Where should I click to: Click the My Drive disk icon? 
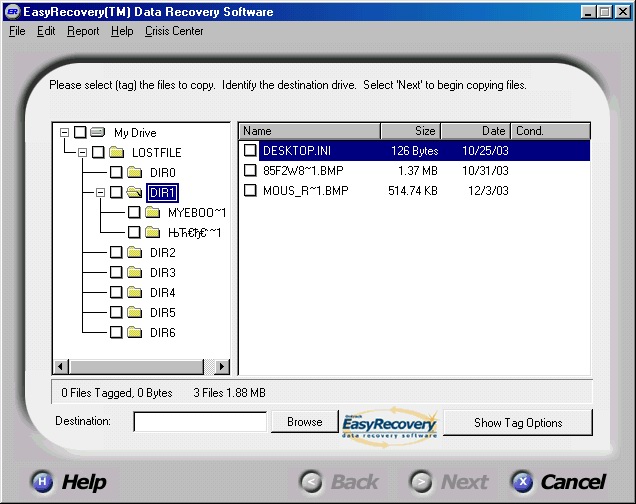[x=98, y=132]
